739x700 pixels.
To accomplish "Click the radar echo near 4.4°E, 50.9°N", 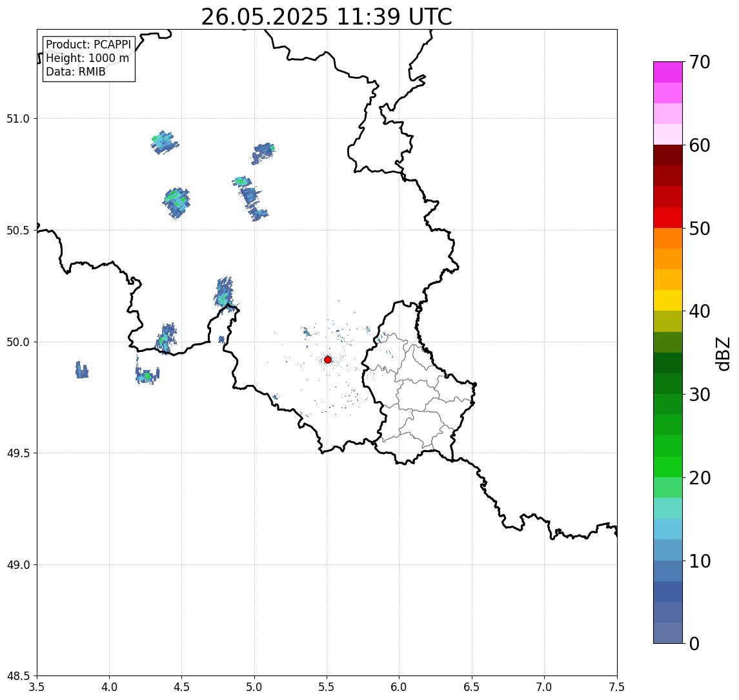I will pos(164,143).
